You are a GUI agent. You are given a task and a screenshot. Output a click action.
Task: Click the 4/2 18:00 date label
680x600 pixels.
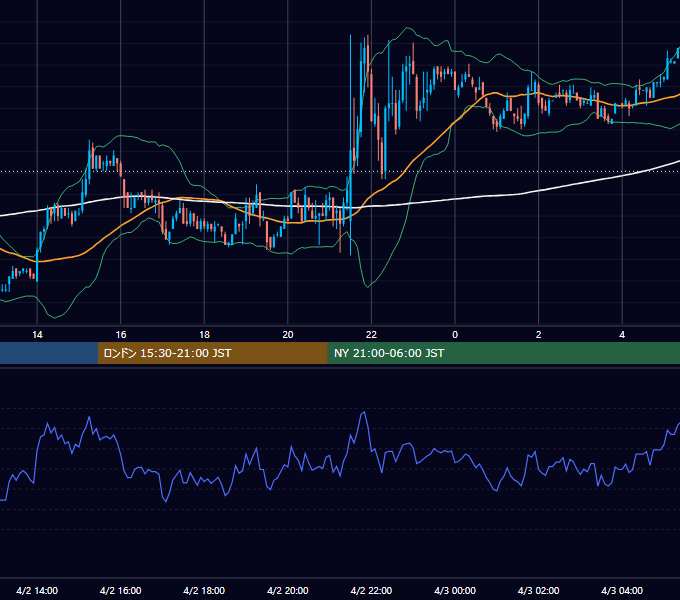click(x=204, y=590)
